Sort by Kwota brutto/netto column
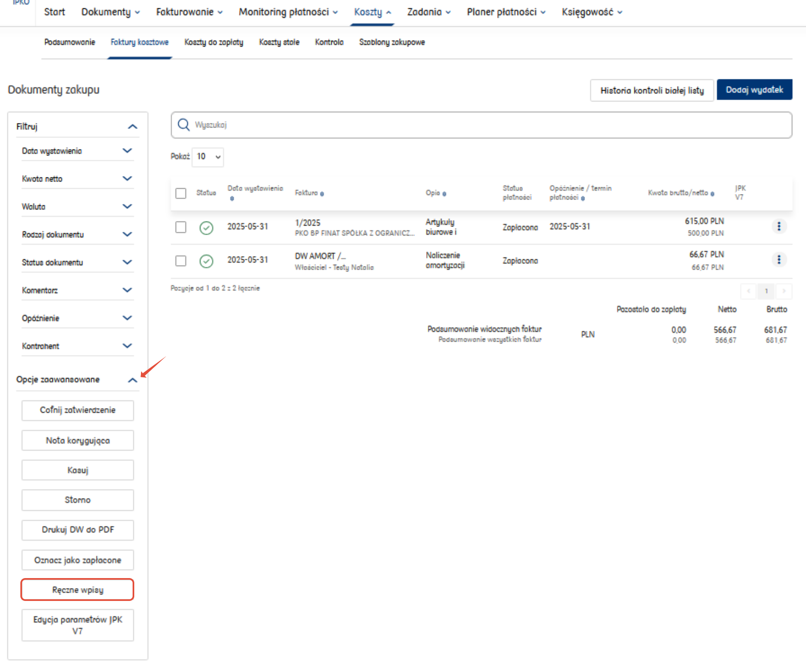Viewport: 806px width, 672px height. click(x=712, y=194)
